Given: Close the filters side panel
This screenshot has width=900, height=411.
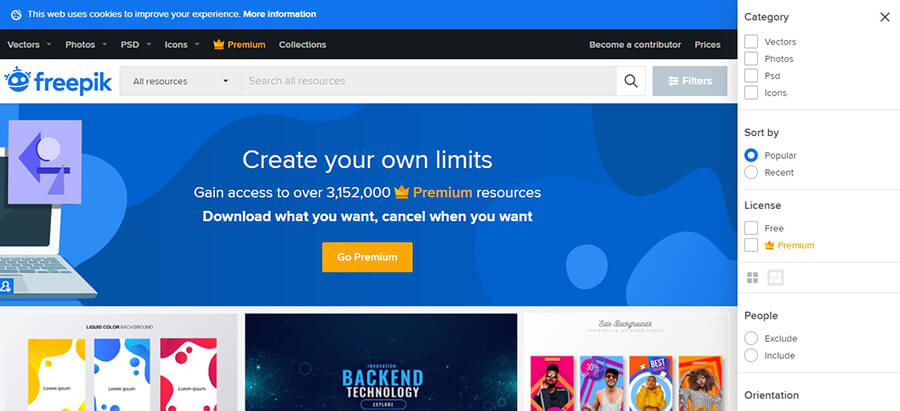Looking at the screenshot, I should (884, 17).
